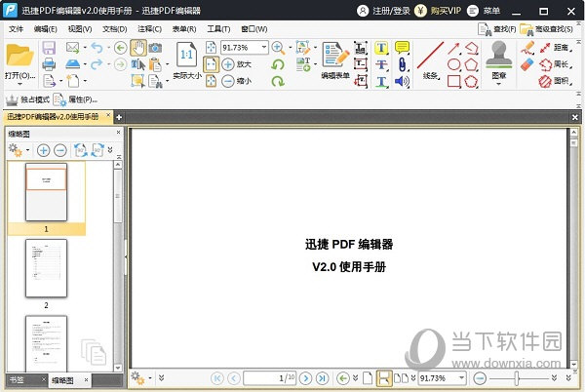Click the 购买VIP button
Viewport: 585px width, 392px height.
(x=439, y=11)
